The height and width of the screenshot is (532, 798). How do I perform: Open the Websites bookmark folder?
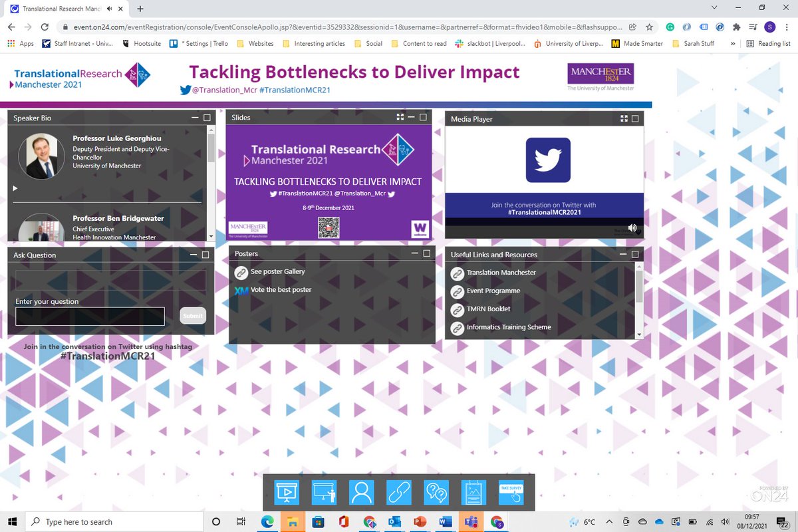[255, 43]
